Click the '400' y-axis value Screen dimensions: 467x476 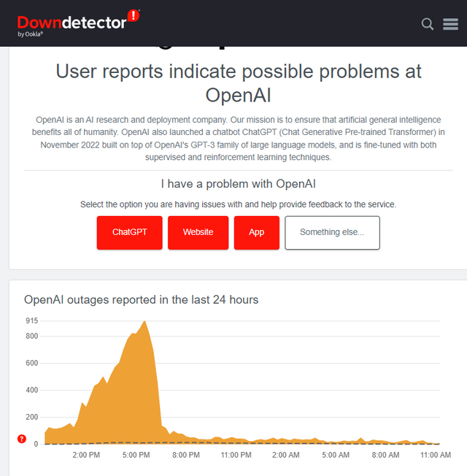click(32, 390)
